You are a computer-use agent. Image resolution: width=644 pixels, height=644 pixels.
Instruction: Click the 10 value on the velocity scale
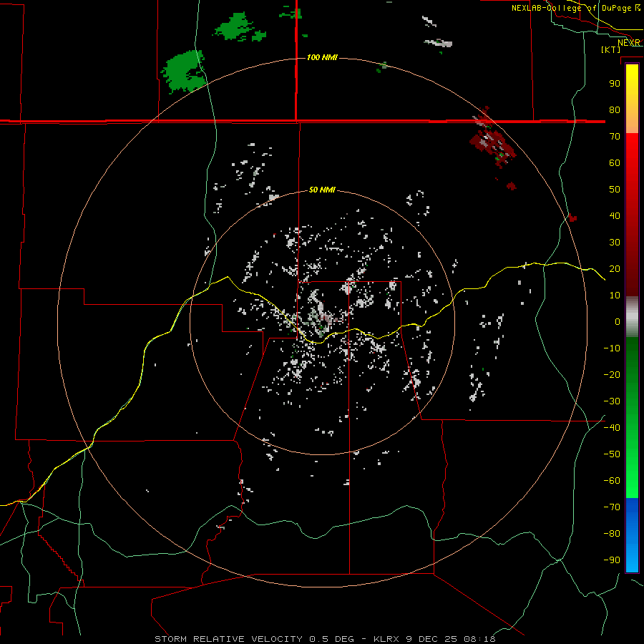point(615,296)
